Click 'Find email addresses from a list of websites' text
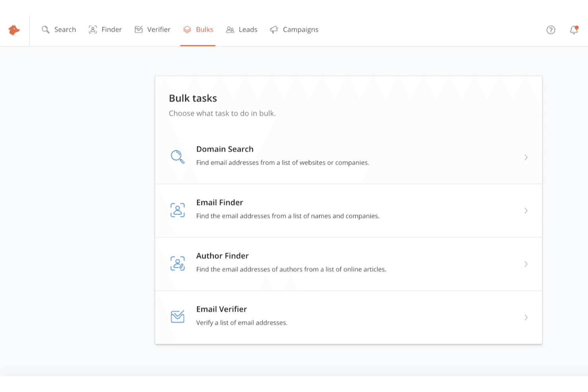 click(x=283, y=162)
